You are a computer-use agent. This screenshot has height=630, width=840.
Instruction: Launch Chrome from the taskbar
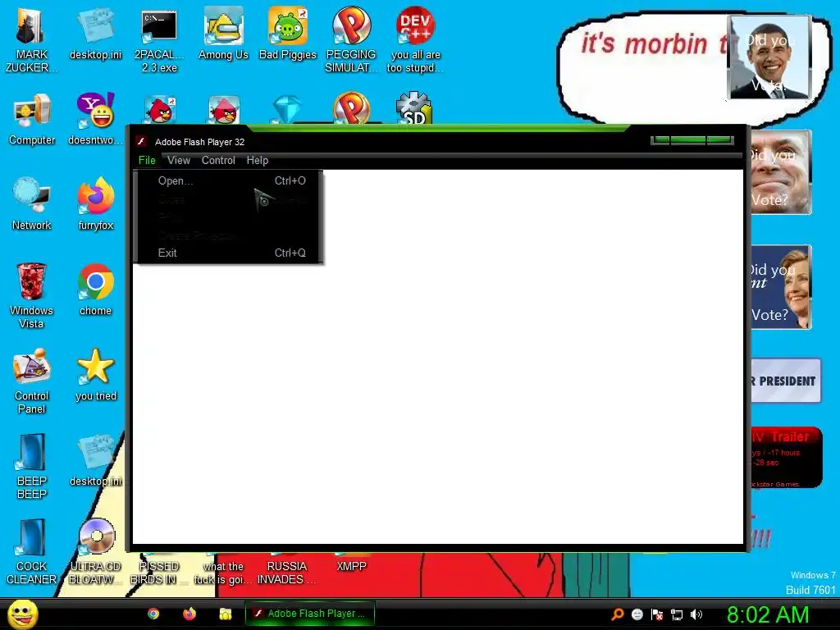coord(153,614)
